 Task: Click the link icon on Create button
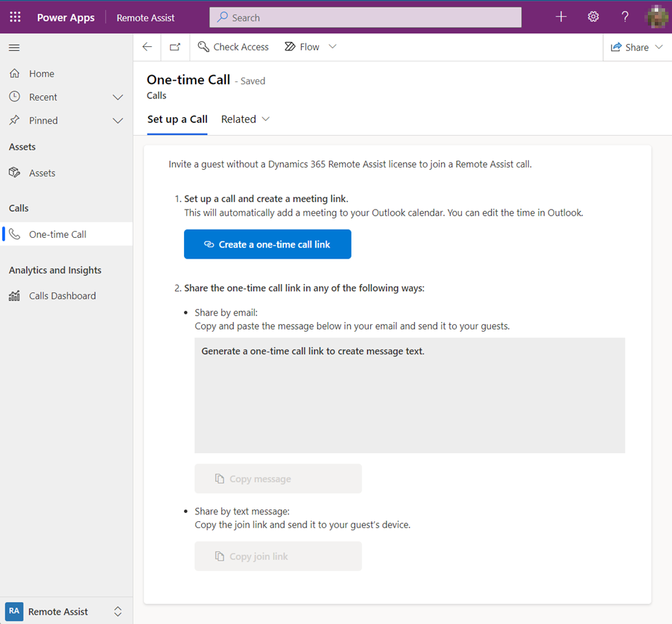(209, 244)
